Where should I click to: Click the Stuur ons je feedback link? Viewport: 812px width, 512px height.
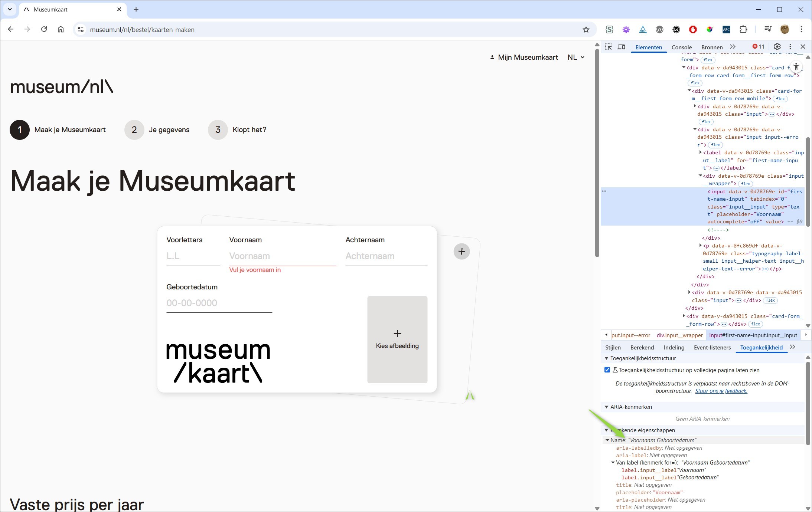pyautogui.click(x=721, y=391)
